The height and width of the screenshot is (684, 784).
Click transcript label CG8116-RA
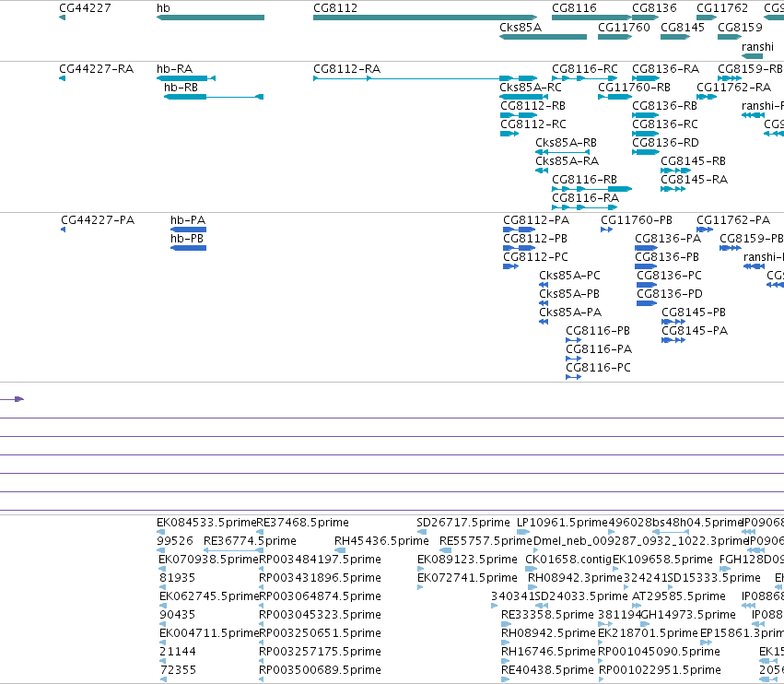coord(586,197)
